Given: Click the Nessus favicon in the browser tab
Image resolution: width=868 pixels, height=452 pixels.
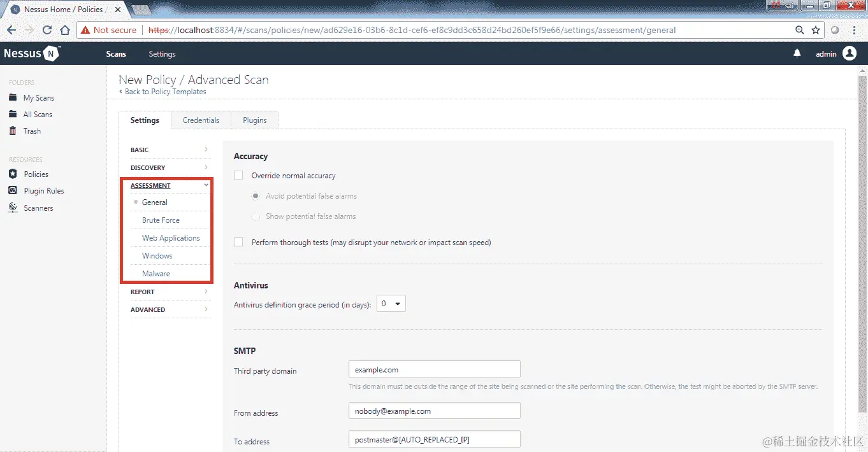Looking at the screenshot, I should point(15,10).
